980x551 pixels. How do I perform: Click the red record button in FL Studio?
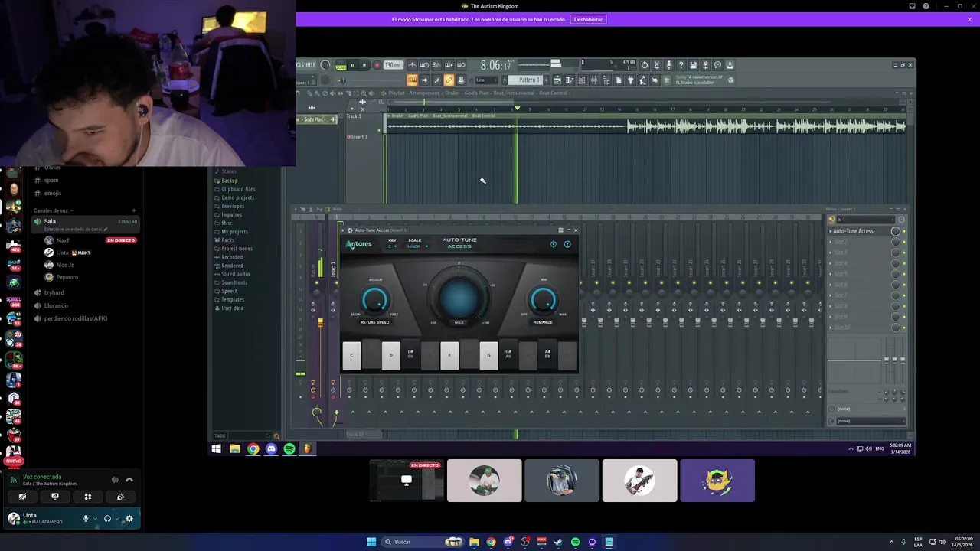377,65
